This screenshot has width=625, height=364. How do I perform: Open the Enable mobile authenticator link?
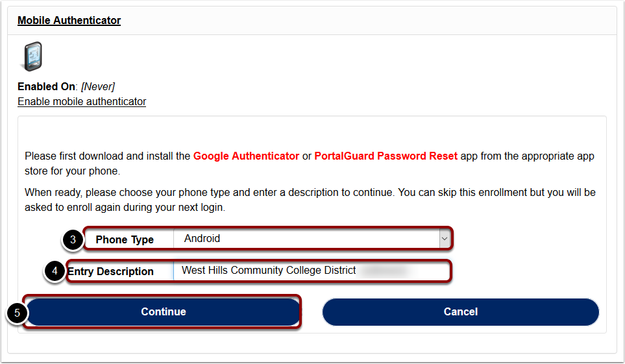(82, 102)
